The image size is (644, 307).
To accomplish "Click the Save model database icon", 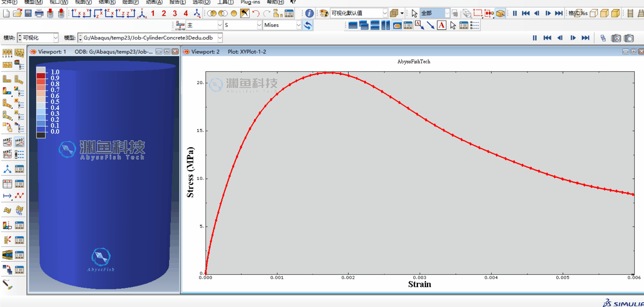I will pos(28,14).
